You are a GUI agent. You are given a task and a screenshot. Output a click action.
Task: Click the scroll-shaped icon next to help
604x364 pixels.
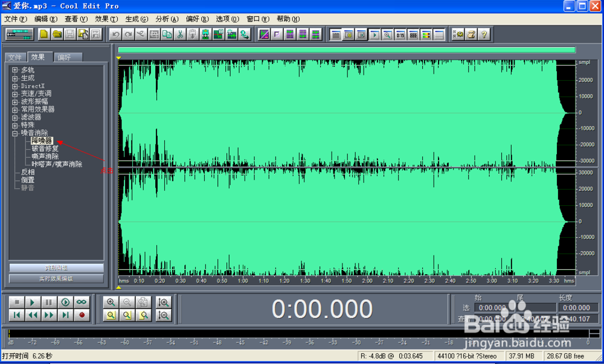(471, 34)
